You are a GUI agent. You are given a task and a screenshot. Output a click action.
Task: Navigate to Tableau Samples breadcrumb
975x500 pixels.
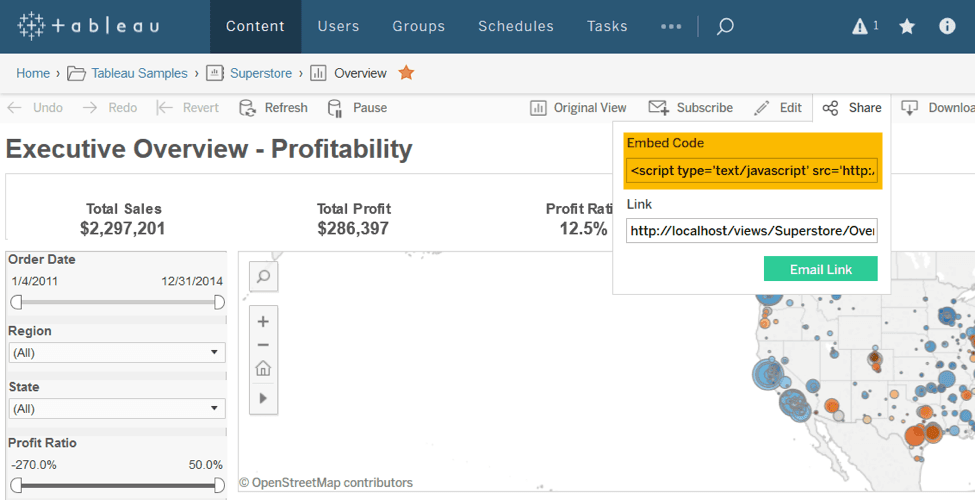point(139,73)
